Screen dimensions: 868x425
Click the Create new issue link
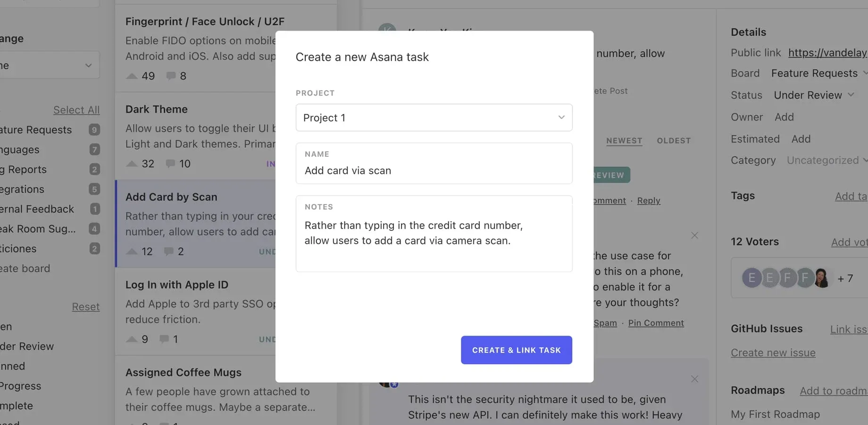(773, 352)
